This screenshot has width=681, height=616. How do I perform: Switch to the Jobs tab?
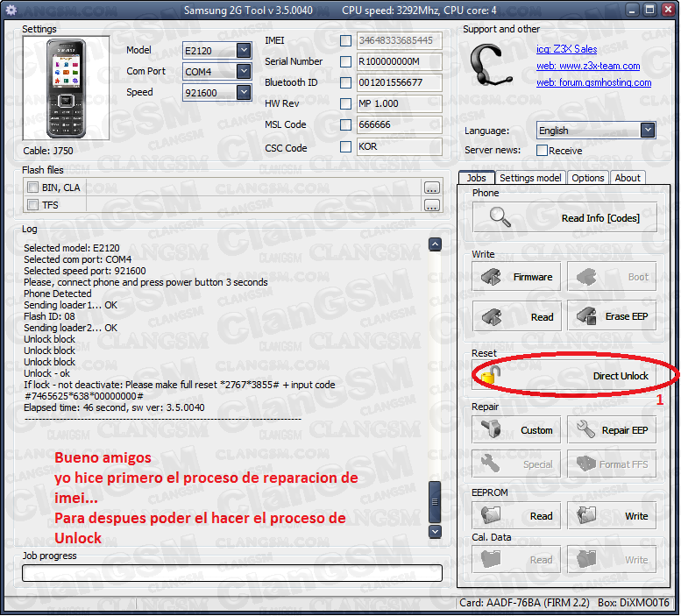coord(476,178)
